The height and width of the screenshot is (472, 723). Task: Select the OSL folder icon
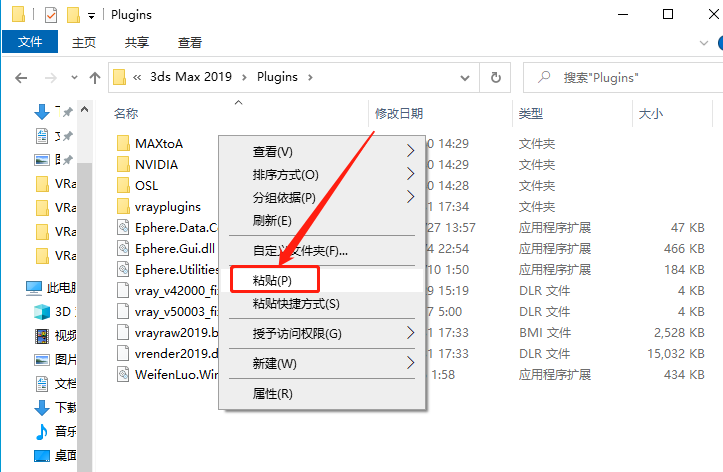(x=123, y=185)
